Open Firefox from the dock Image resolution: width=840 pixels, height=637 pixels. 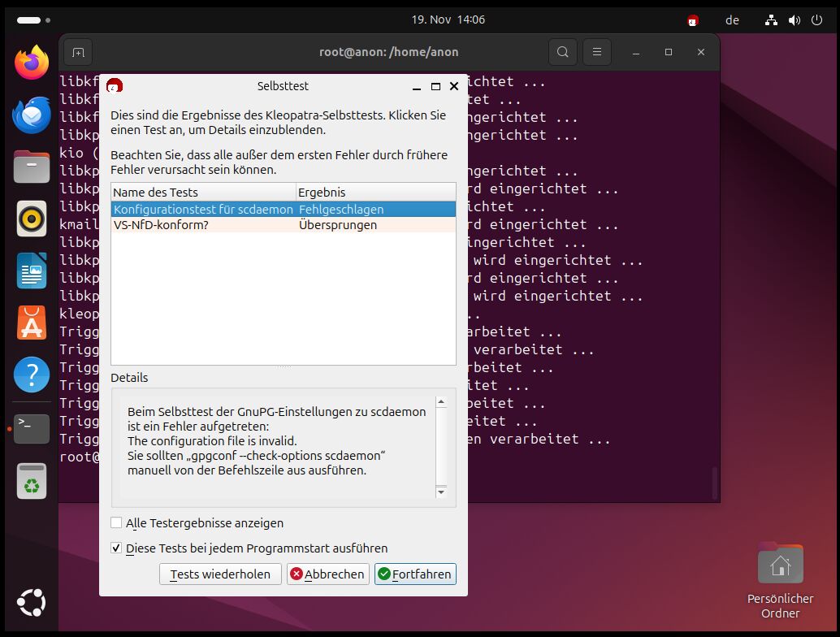[x=32, y=63]
